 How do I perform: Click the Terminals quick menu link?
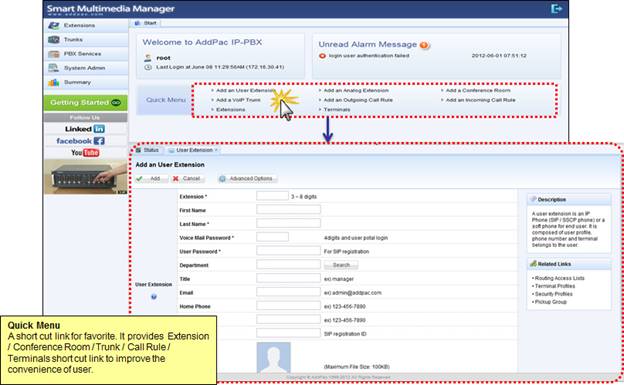click(x=337, y=109)
